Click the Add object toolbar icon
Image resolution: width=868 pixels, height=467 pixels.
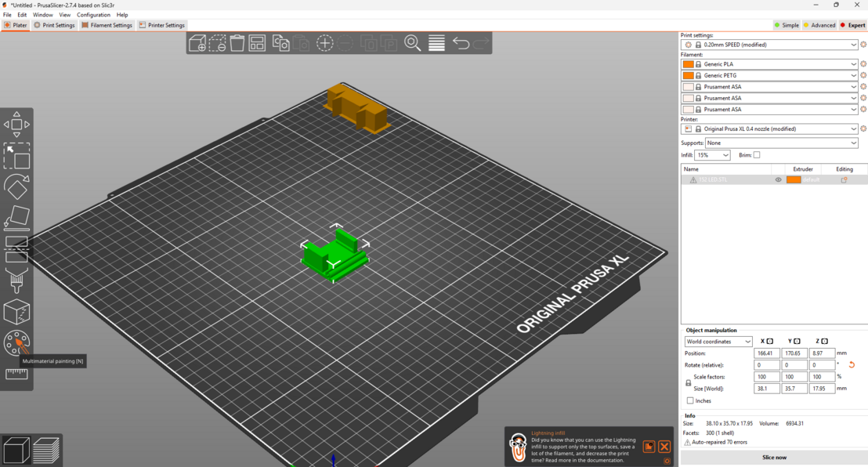(197, 44)
